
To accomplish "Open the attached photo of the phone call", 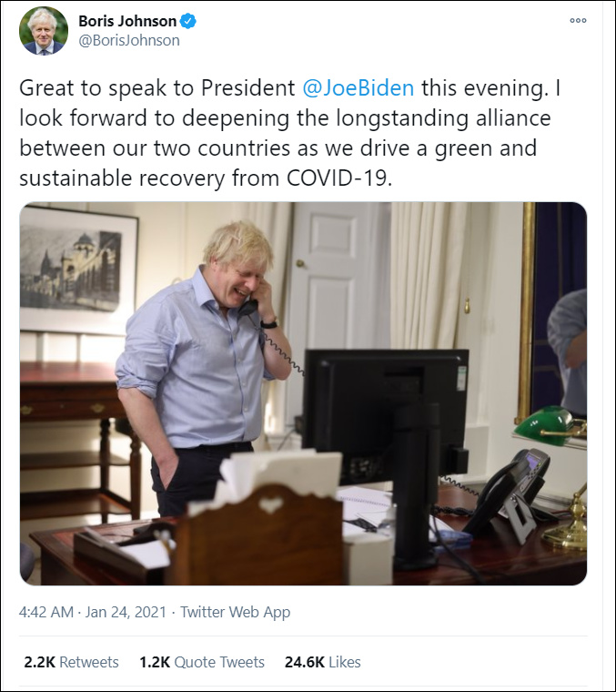I will coord(303,392).
